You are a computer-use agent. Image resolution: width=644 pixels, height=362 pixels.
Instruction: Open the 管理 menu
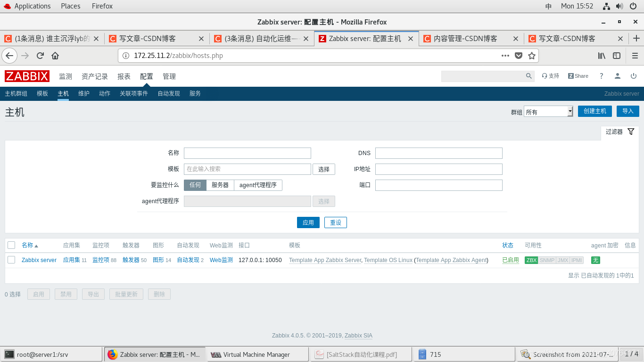(169, 76)
